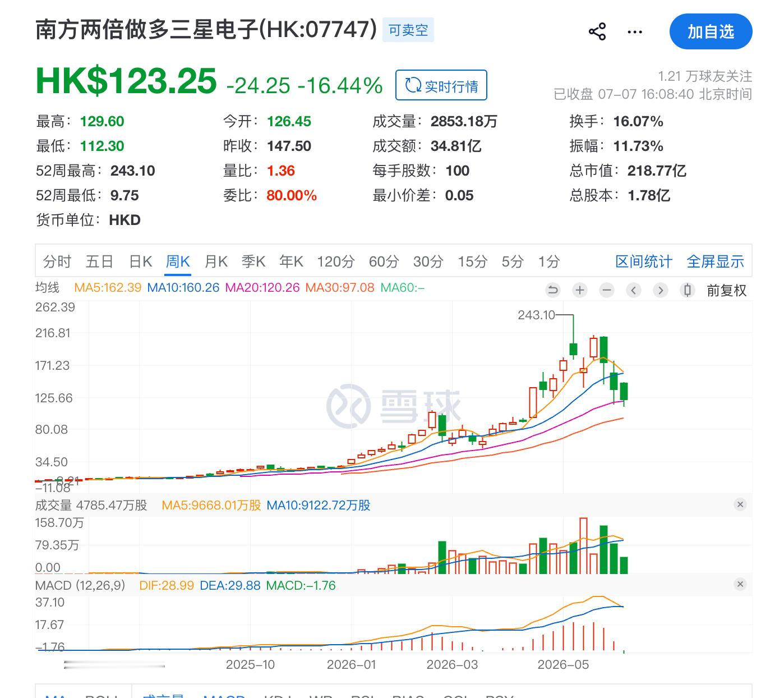
Task: Switch to the 分时 chart tab
Action: coord(57,261)
